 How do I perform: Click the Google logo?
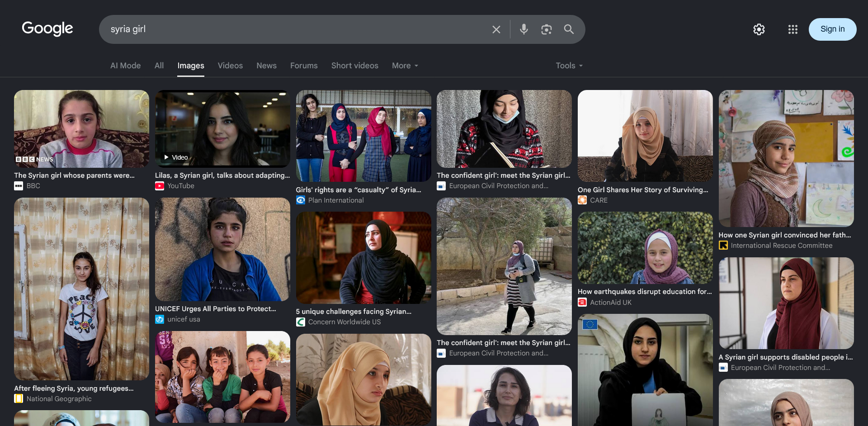pos(47,29)
